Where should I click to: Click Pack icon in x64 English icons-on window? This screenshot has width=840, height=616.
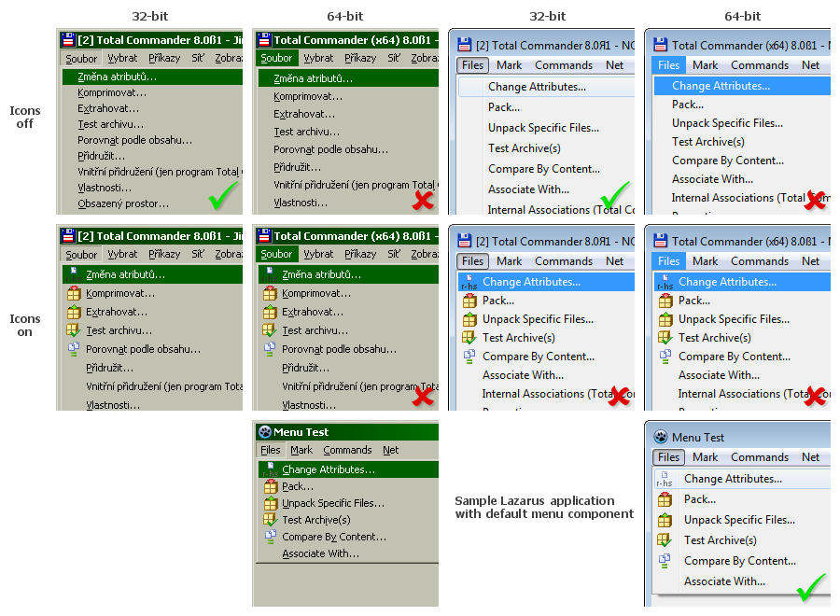[x=665, y=301]
